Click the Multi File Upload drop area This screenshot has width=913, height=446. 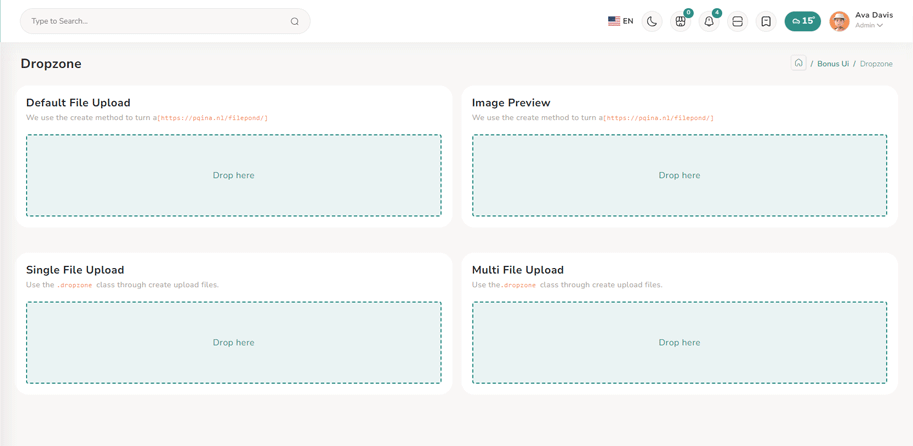[x=679, y=342]
